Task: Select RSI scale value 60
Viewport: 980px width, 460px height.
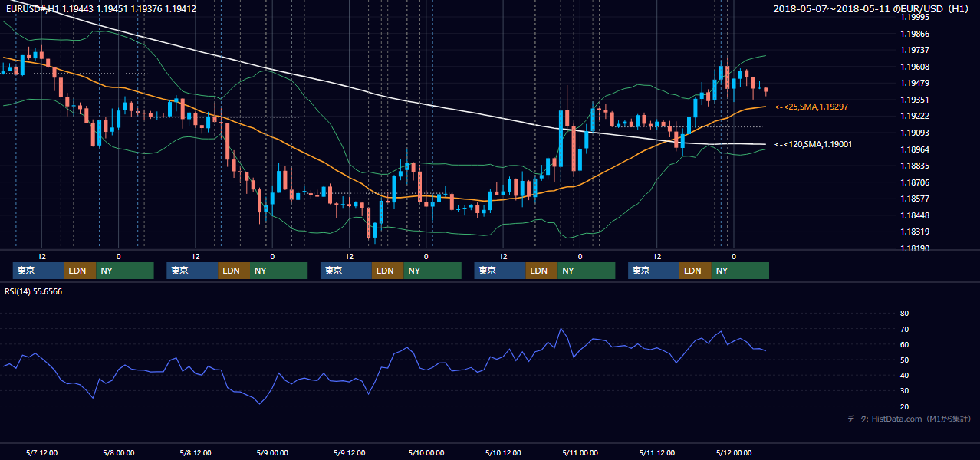Action: tap(904, 344)
